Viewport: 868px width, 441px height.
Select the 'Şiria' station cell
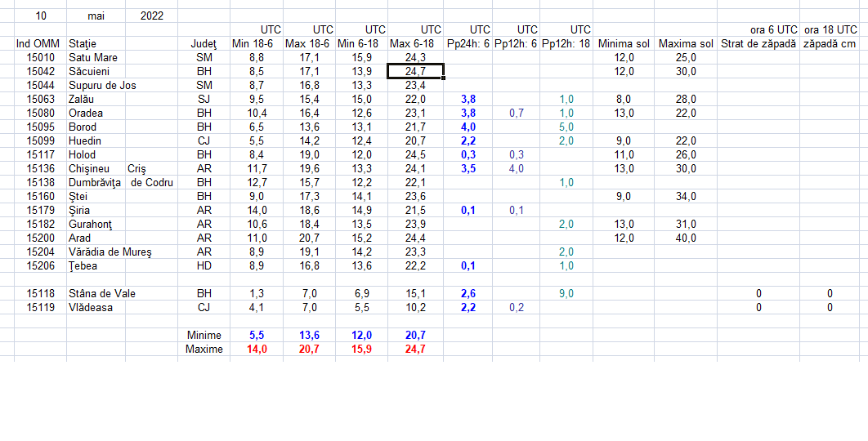click(x=96, y=210)
